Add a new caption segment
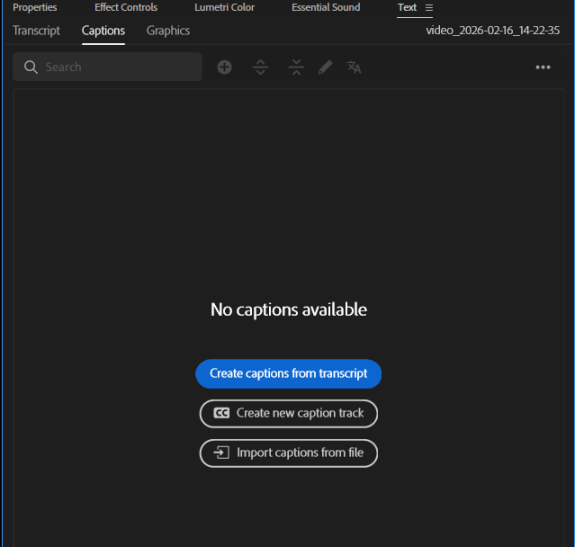 (x=224, y=67)
